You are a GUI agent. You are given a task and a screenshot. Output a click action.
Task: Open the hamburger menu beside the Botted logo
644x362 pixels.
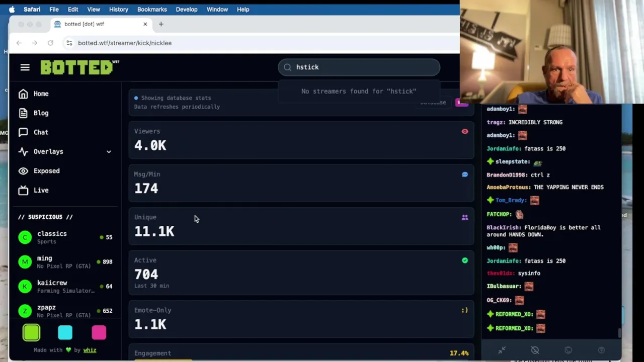point(25,67)
